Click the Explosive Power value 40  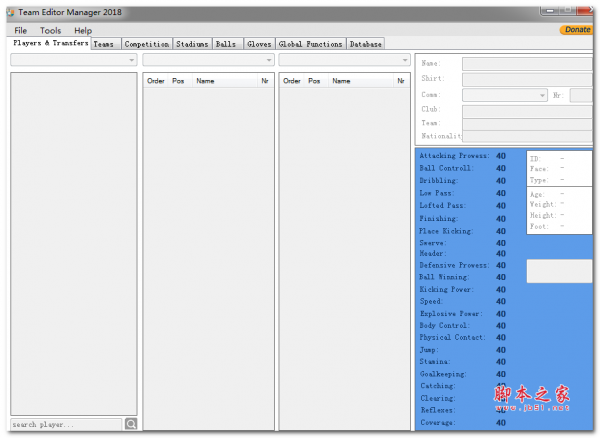pos(501,314)
